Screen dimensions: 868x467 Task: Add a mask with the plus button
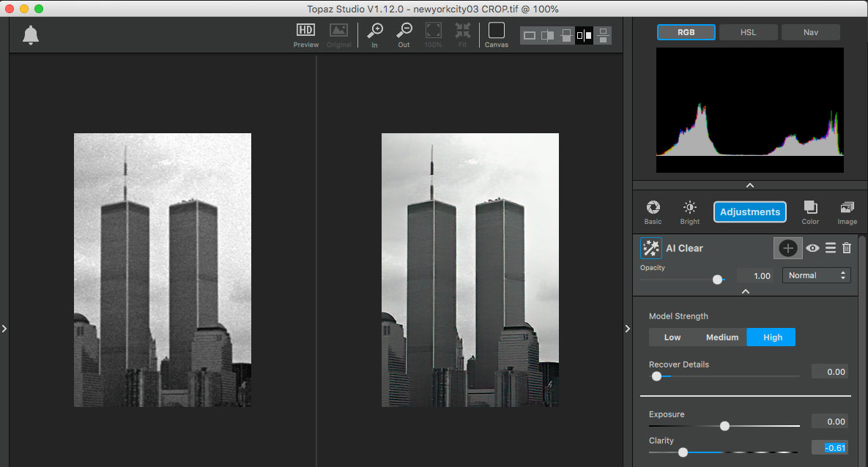[787, 248]
